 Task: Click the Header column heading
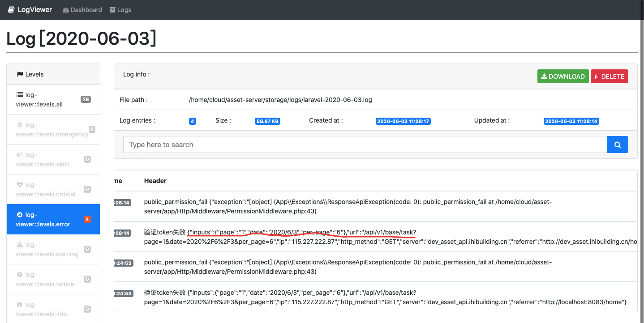click(155, 181)
